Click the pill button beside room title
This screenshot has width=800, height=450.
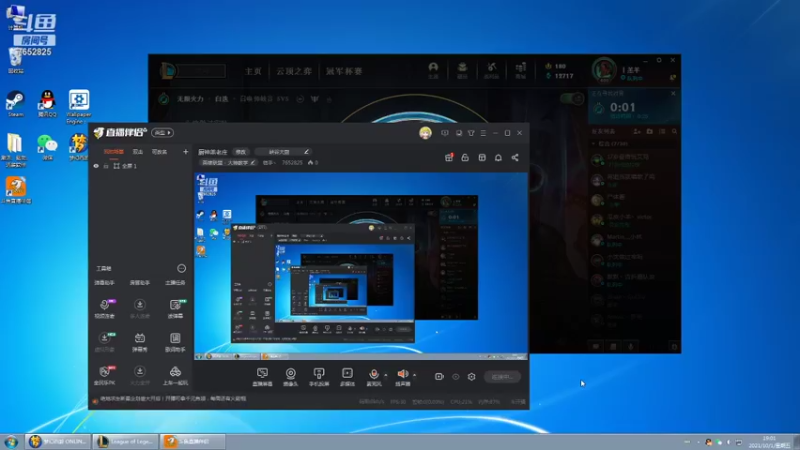point(240,152)
